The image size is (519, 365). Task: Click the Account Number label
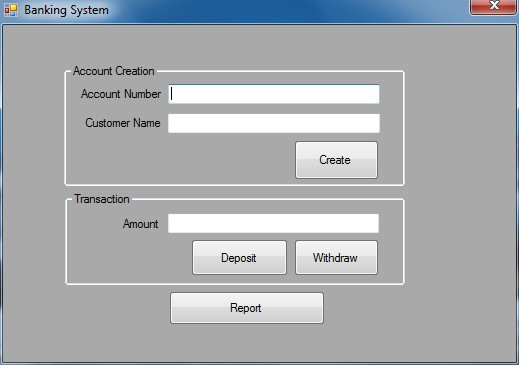click(121, 94)
